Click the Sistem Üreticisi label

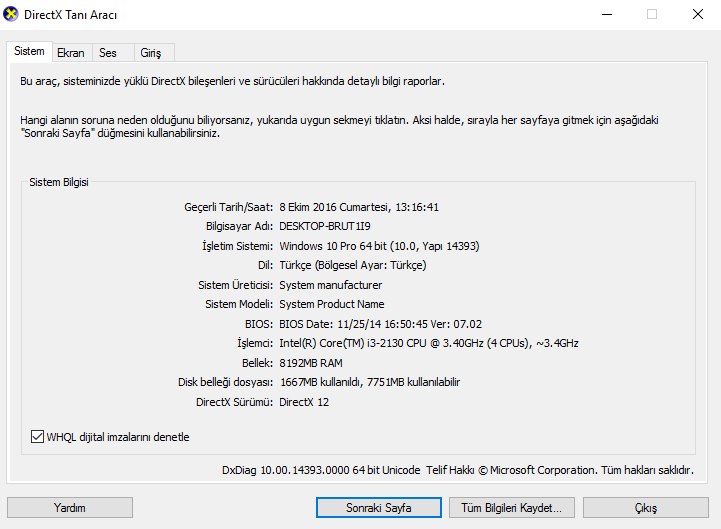[235, 285]
